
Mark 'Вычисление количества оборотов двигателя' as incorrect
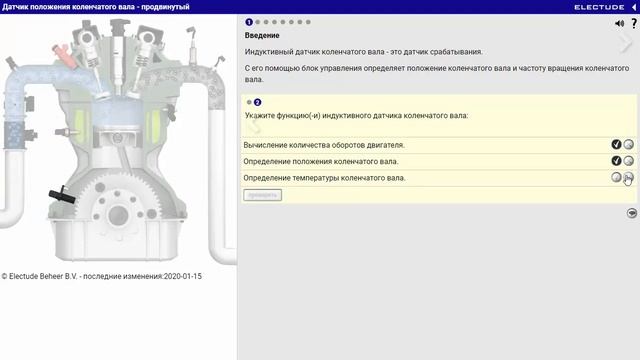[629, 144]
